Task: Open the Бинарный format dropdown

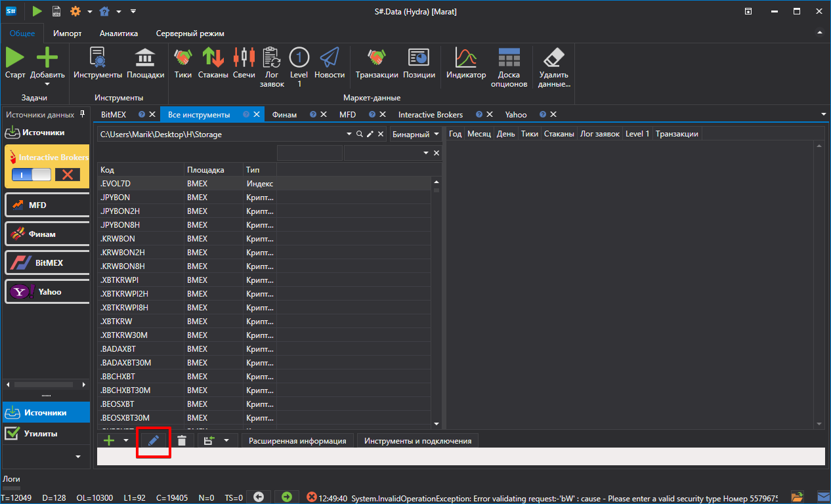Action: 437,134
